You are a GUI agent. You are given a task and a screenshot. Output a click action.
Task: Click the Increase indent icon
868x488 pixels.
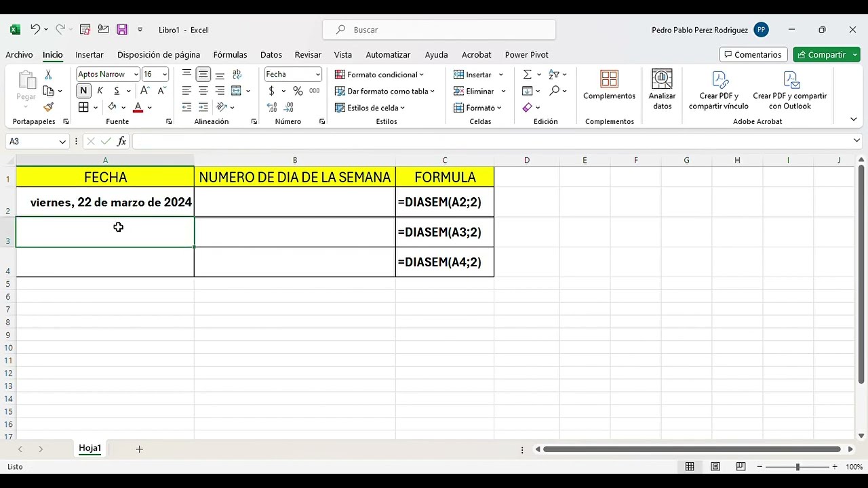pyautogui.click(x=203, y=107)
